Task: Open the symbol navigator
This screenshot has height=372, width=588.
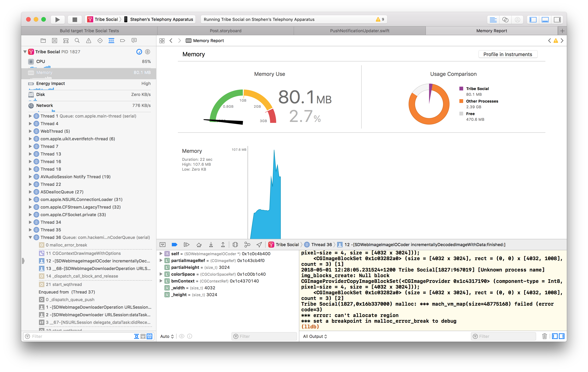Action: pyautogui.click(x=66, y=41)
